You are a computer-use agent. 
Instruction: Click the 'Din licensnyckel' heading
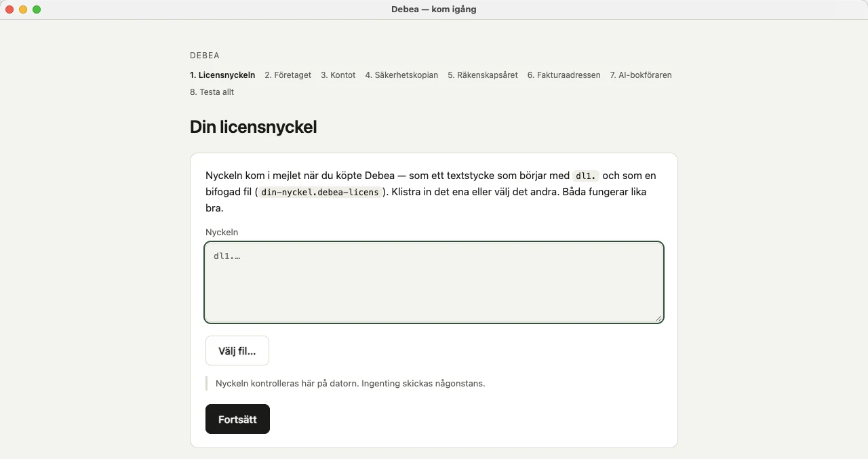click(x=254, y=127)
